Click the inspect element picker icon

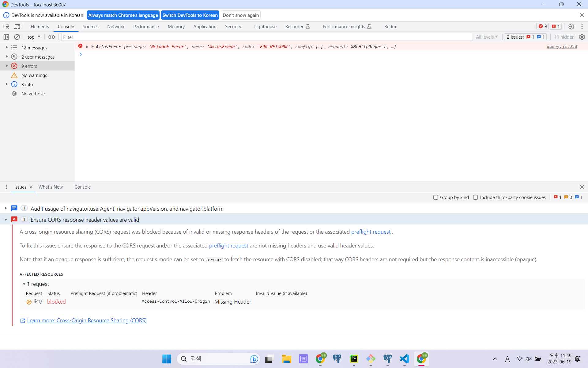tap(6, 27)
